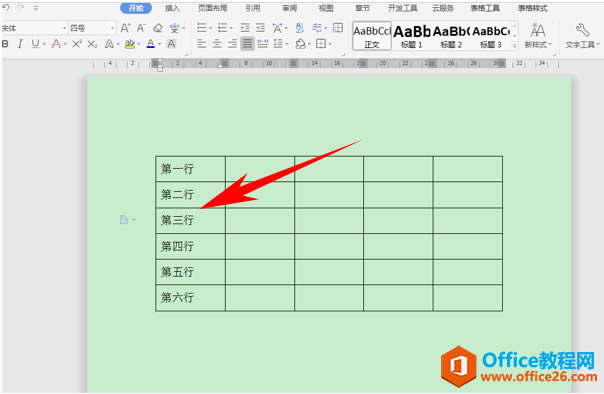Open the font size 四号 dropdown
Image resolution: width=604 pixels, height=394 pixels.
click(92, 28)
